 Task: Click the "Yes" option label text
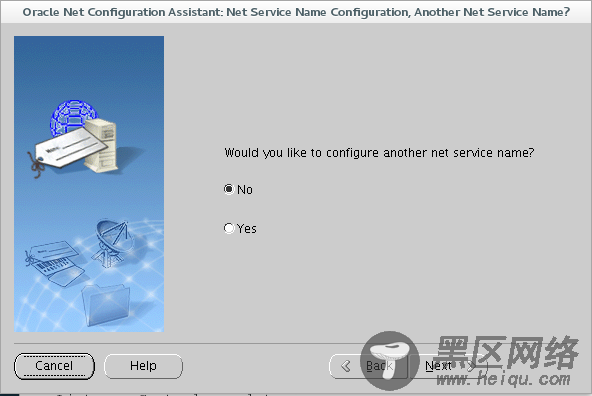(247, 228)
